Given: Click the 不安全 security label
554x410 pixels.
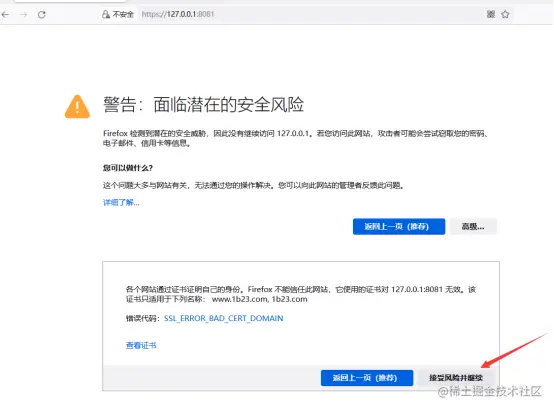Looking at the screenshot, I should [x=123, y=14].
